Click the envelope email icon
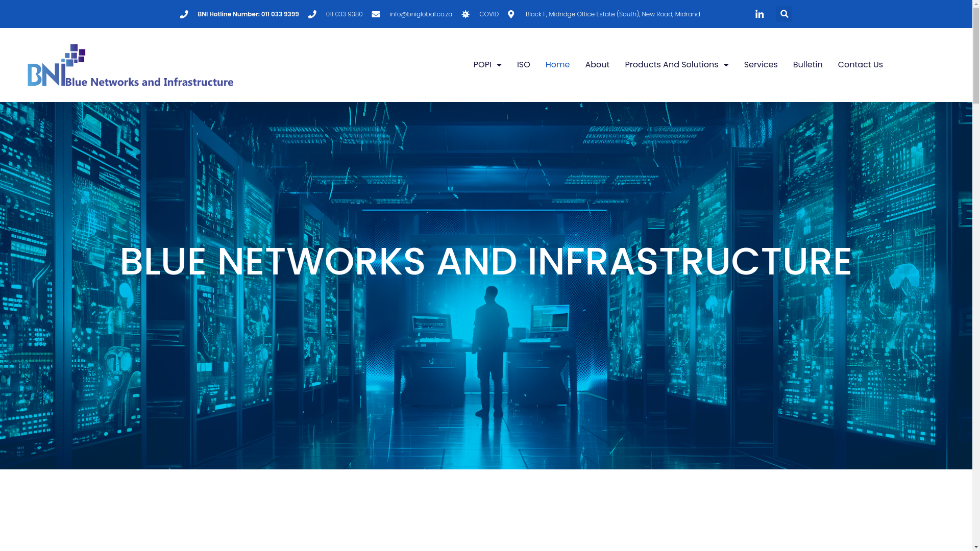980x551 pixels. (x=376, y=14)
